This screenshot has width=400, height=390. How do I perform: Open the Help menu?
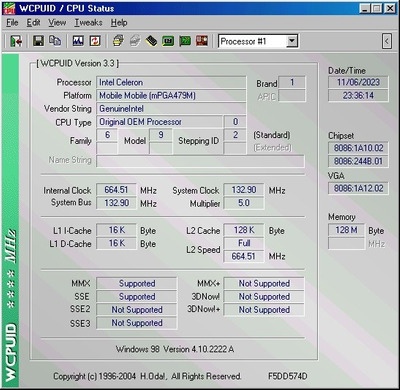click(x=119, y=23)
